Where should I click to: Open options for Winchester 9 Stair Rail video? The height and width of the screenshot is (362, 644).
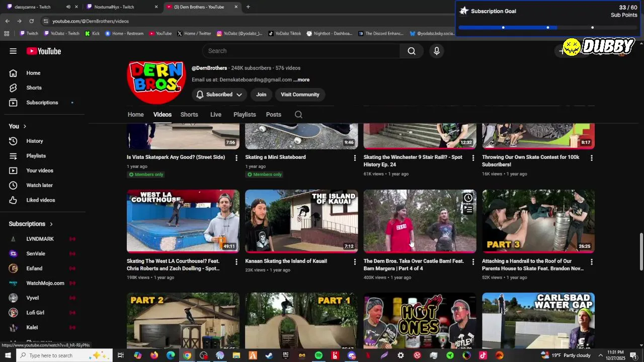[473, 158]
